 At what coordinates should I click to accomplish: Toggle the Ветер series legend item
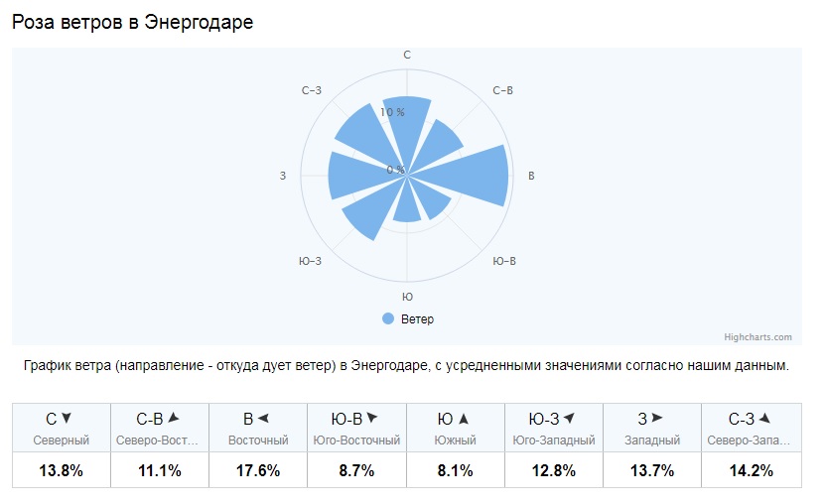[x=408, y=319]
